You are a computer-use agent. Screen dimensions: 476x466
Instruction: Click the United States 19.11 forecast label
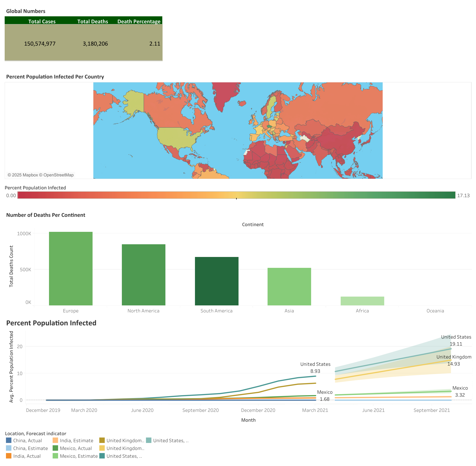tap(456, 340)
